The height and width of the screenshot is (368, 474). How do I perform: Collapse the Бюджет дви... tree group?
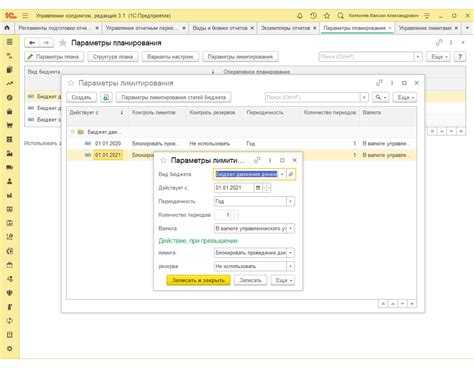pos(72,132)
